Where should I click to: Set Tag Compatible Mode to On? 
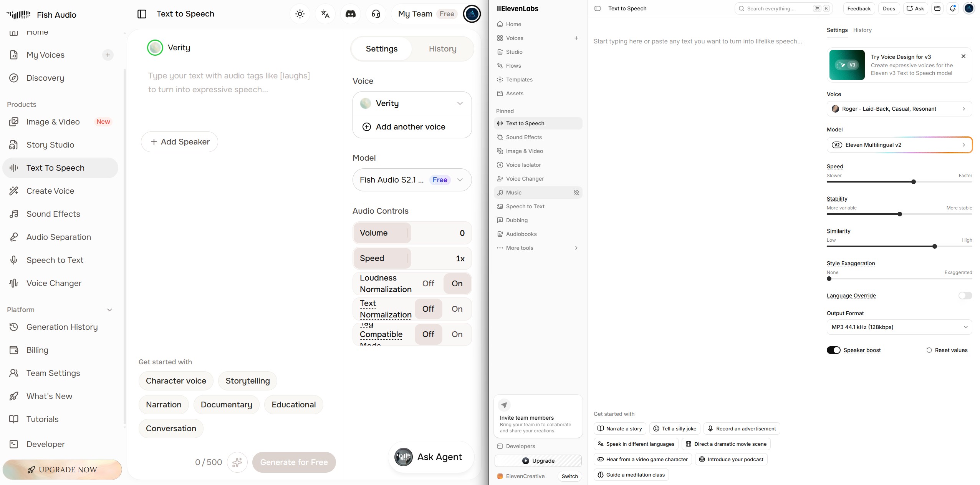(457, 334)
